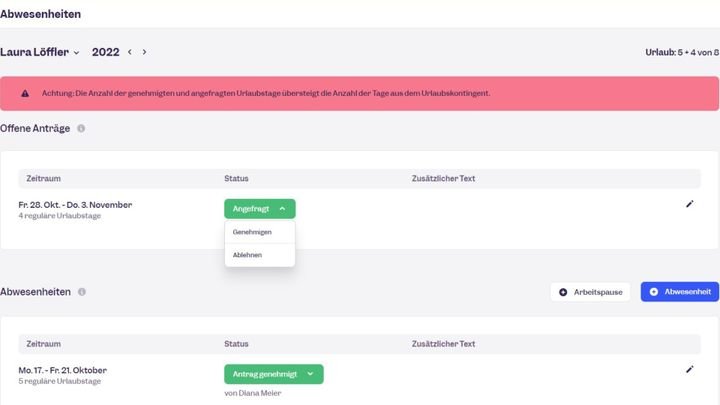Click the warning triangle icon in the red banner

tap(25, 93)
